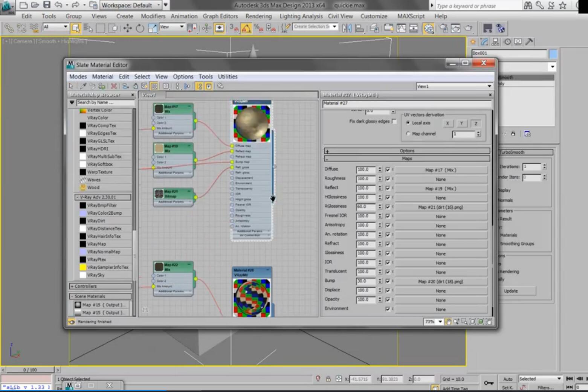This screenshot has height=392, width=588.
Task: Open the MAXScript menu
Action: 411,16
